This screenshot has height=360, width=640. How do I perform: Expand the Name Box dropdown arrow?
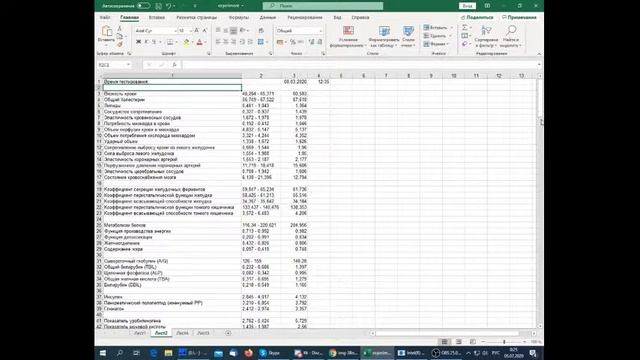click(x=128, y=65)
